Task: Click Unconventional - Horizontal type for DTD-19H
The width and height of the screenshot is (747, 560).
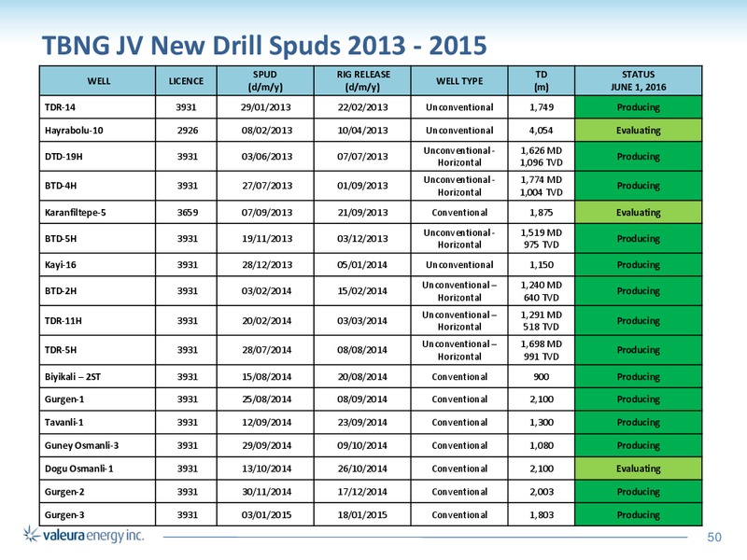Action: pyautogui.click(x=459, y=157)
